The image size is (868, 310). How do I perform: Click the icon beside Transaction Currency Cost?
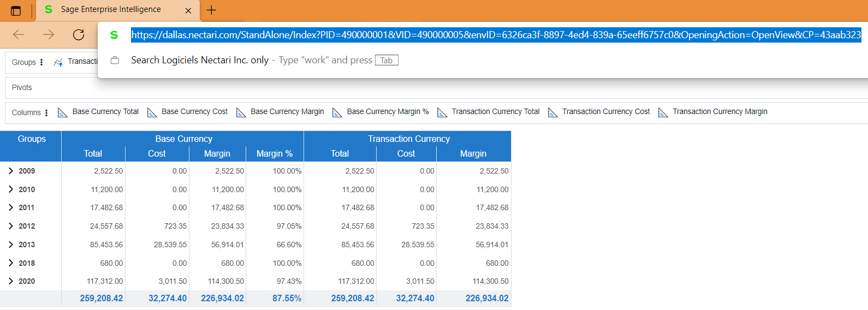click(552, 112)
